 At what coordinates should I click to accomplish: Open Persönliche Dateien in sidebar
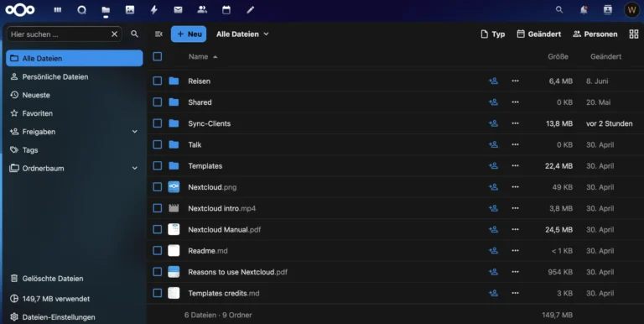pyautogui.click(x=75, y=77)
